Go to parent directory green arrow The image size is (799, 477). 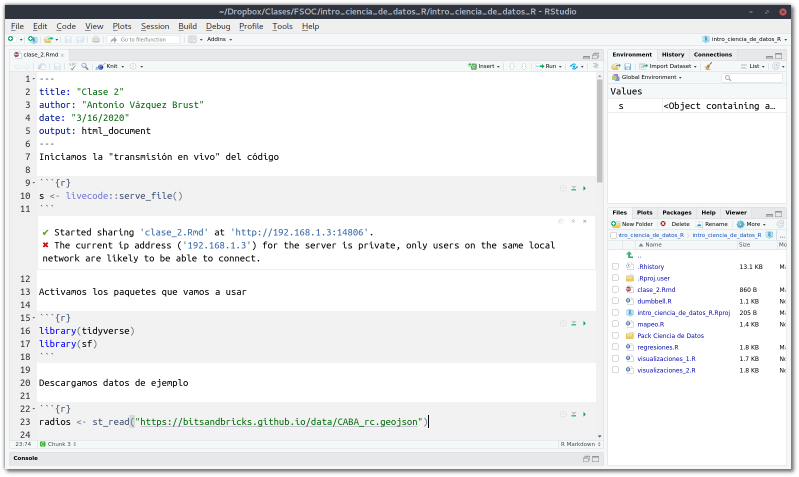(630, 255)
